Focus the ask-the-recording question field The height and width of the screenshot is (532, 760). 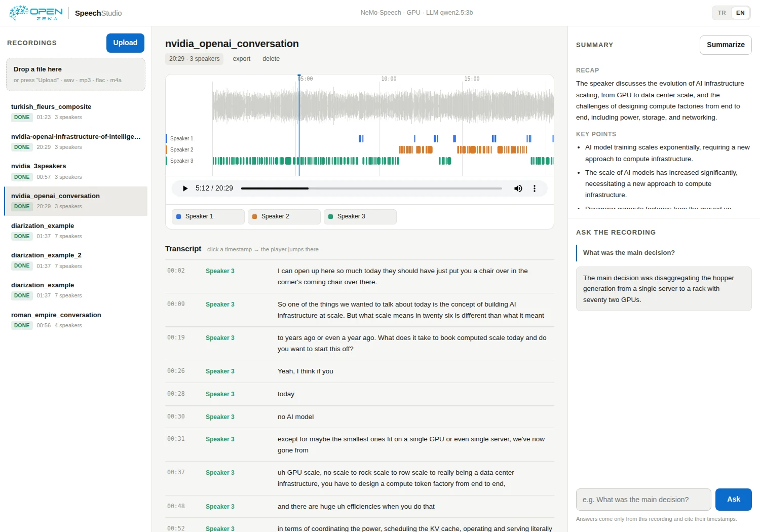[x=643, y=500]
